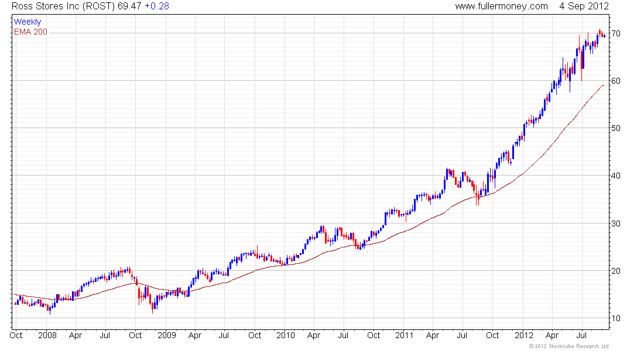The image size is (644, 351).
Task: Click the 40 price axis label
Action: (616, 175)
